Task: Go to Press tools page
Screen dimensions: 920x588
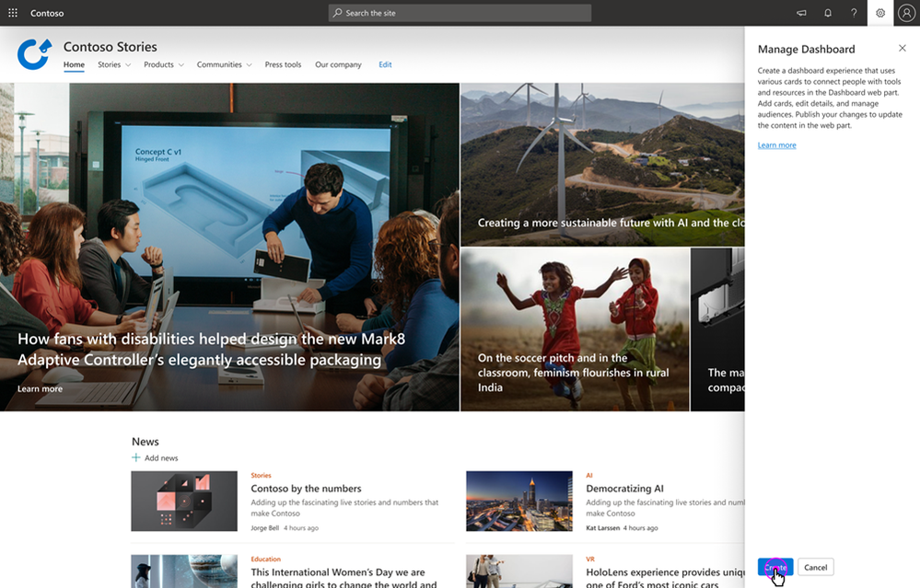Action: (x=283, y=64)
